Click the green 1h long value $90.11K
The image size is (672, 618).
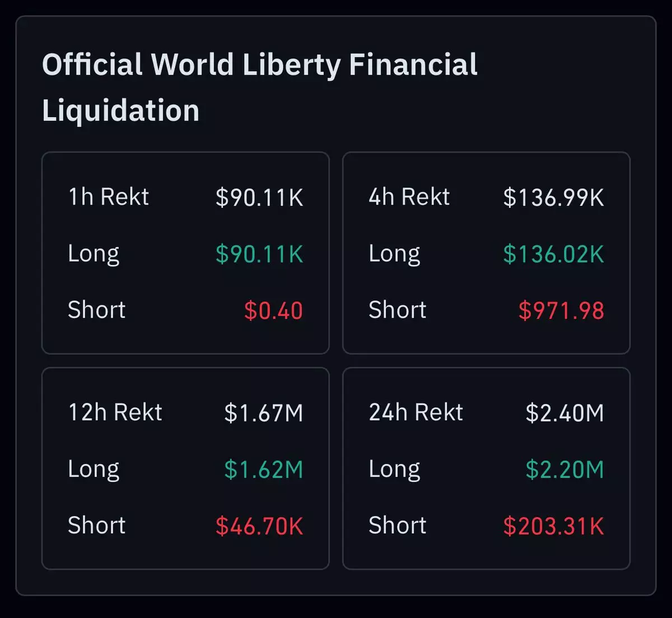coord(259,254)
